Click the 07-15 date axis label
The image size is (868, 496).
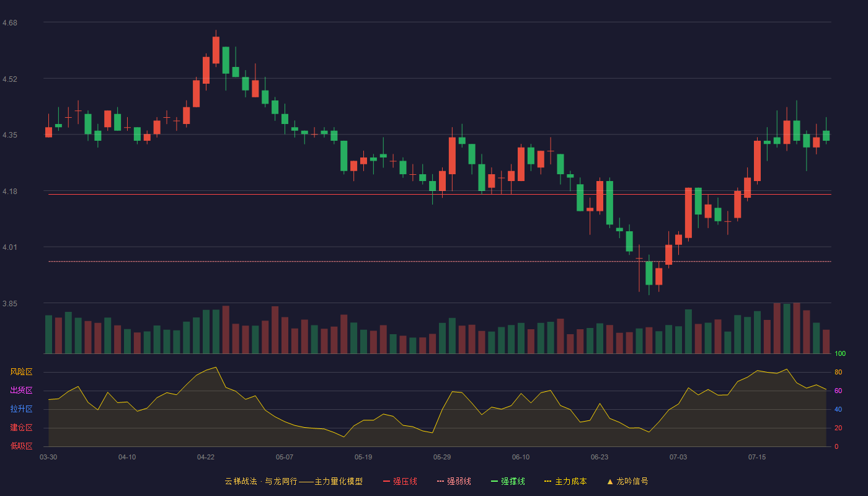pos(757,457)
